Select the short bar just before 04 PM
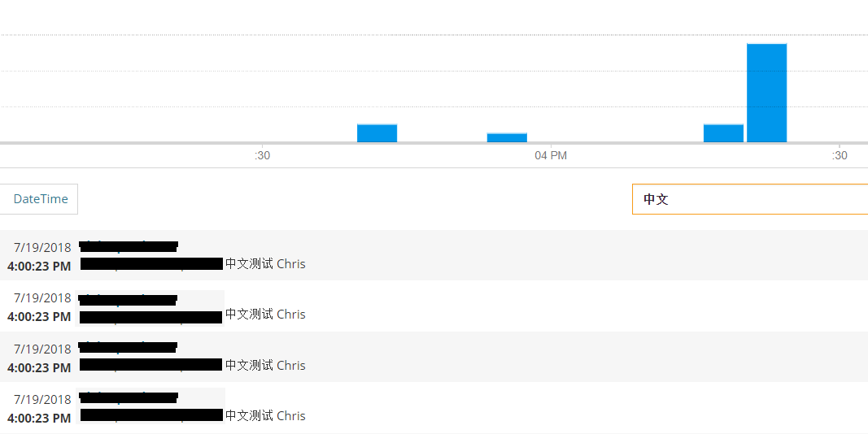The width and height of the screenshot is (868, 434). click(507, 137)
